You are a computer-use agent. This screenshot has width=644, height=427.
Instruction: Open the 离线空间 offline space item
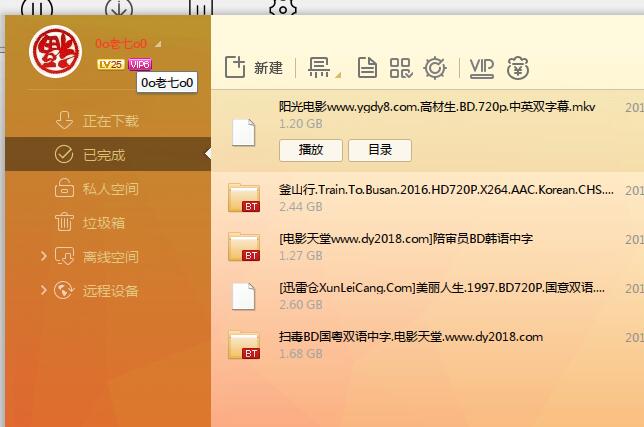(108, 257)
